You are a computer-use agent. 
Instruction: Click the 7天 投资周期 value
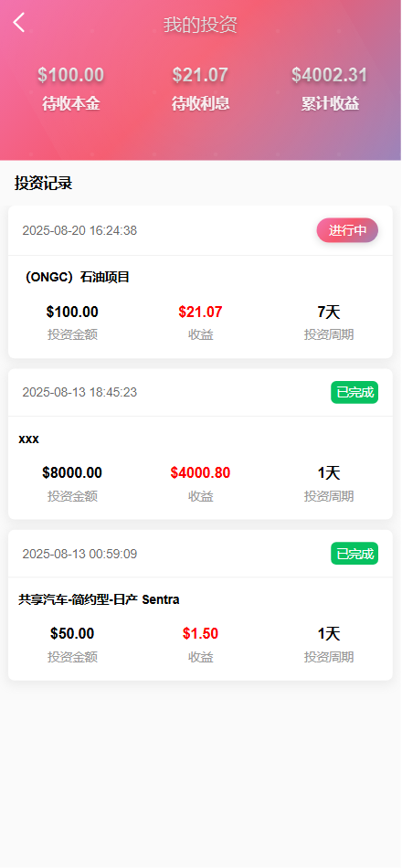click(x=329, y=312)
